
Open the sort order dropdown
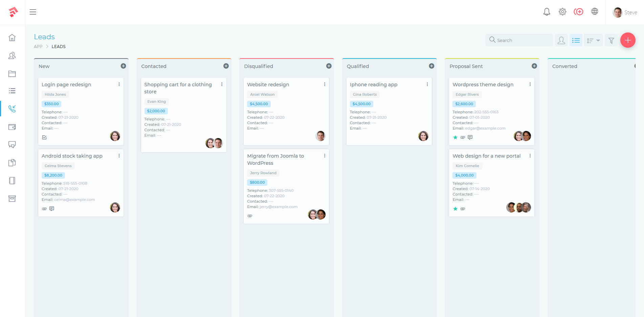(x=593, y=40)
